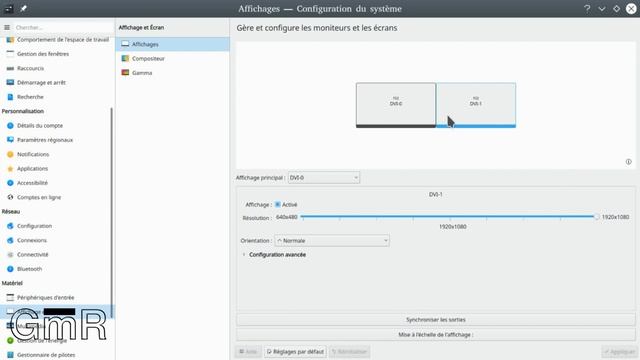Click the Détails du compte icon

coord(10,126)
